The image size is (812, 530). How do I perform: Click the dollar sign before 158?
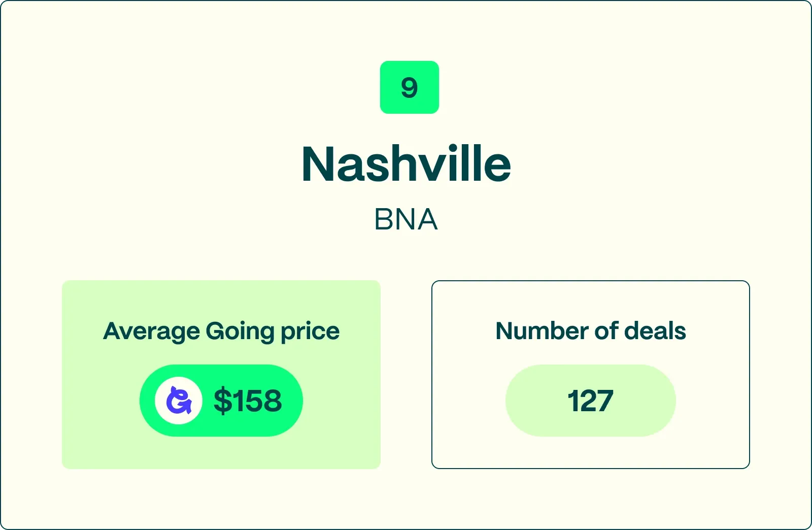coord(221,401)
